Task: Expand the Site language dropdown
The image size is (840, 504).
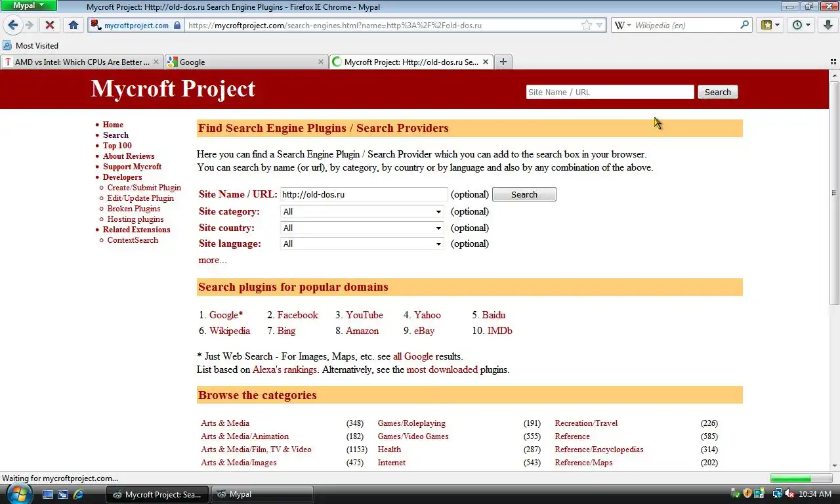Action: [x=362, y=243]
